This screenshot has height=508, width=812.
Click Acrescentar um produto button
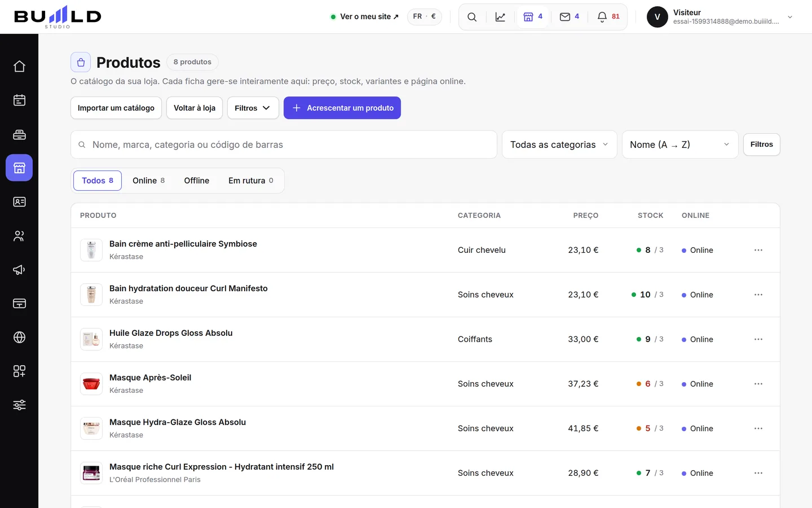(x=342, y=108)
